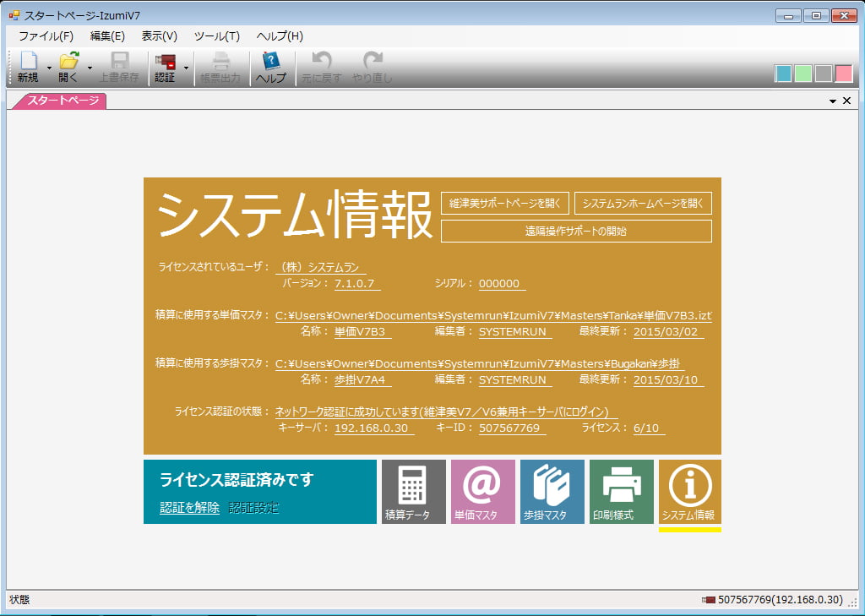This screenshot has height=616, width=865.
Task: Select the gray color theme swatch
Action: (824, 74)
